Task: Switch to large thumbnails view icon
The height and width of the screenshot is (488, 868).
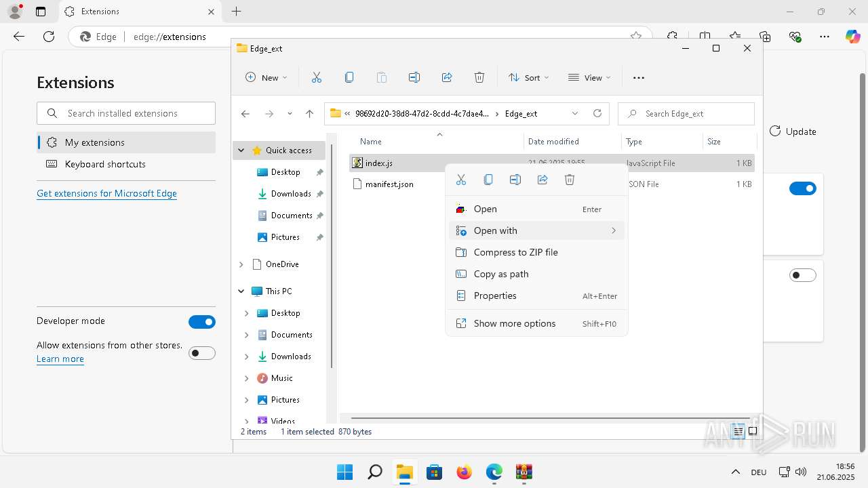Action: pyautogui.click(x=753, y=432)
